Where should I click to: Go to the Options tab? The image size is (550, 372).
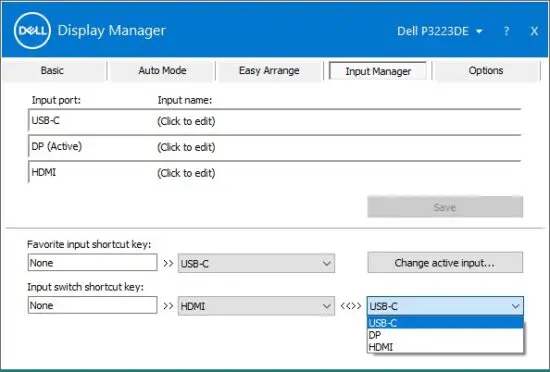486,70
